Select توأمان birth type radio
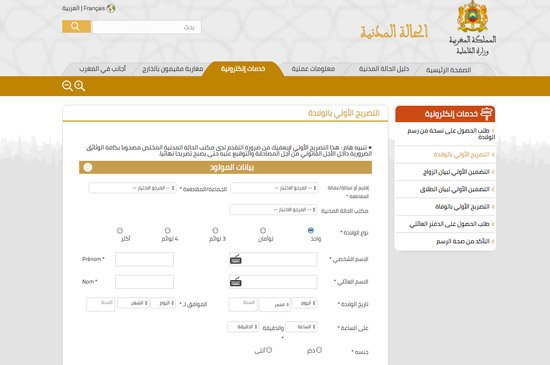This screenshot has width=550, height=365. tap(263, 230)
